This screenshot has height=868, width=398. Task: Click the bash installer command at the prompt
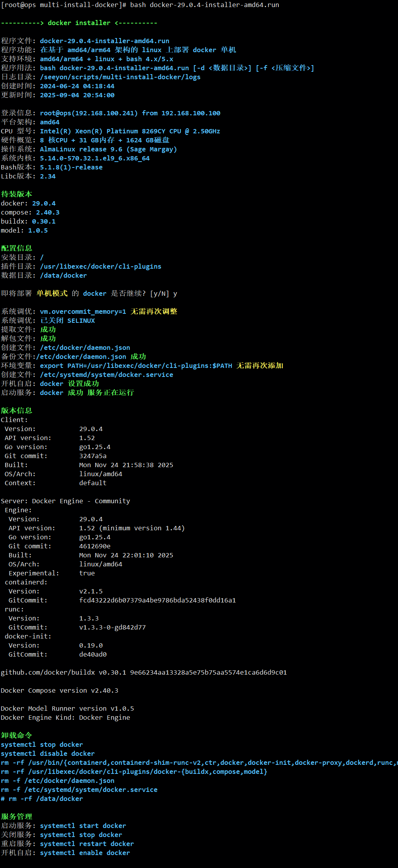(x=204, y=5)
